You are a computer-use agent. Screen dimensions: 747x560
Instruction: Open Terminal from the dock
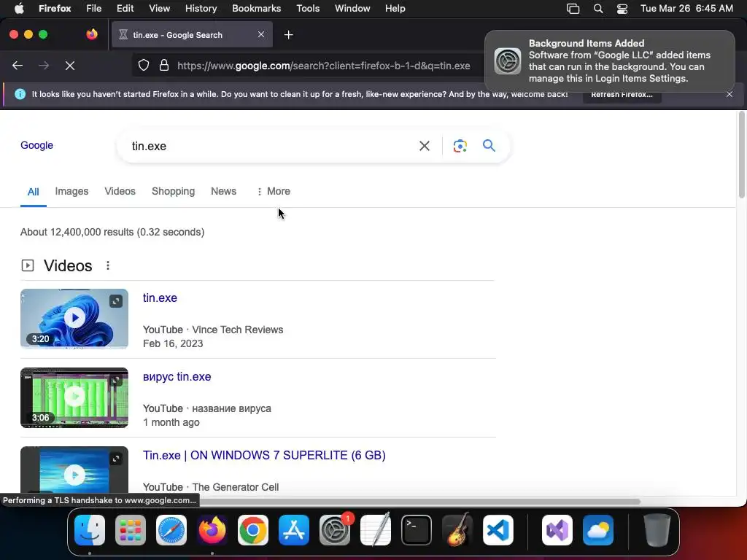coord(417,530)
